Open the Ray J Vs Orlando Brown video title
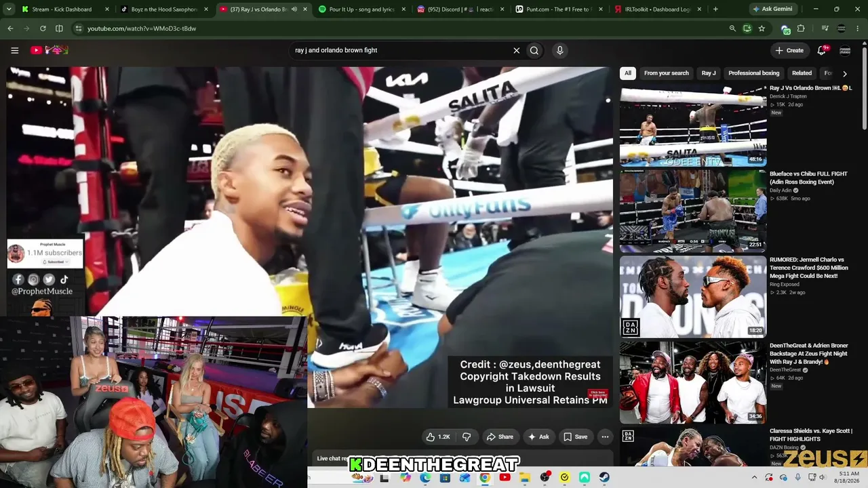Viewport: 868px width, 488px height. 810,88
